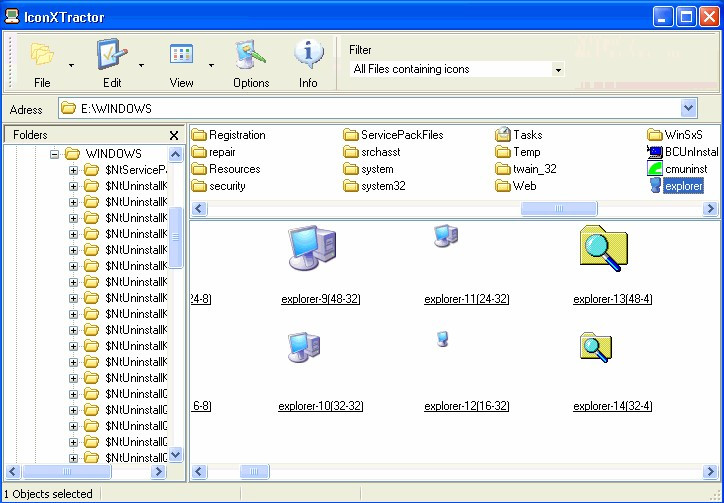Click icon pane right scroll arrow
This screenshot has height=503, width=724.
[710, 472]
